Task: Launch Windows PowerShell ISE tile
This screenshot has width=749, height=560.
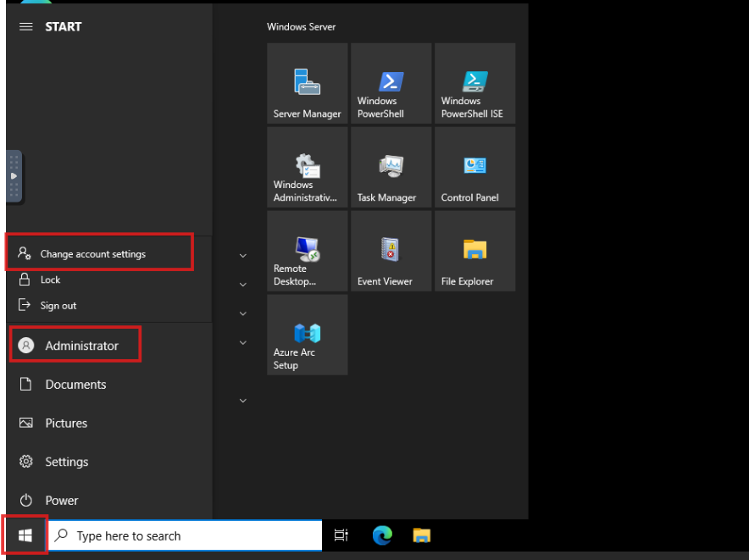Action: pyautogui.click(x=474, y=84)
